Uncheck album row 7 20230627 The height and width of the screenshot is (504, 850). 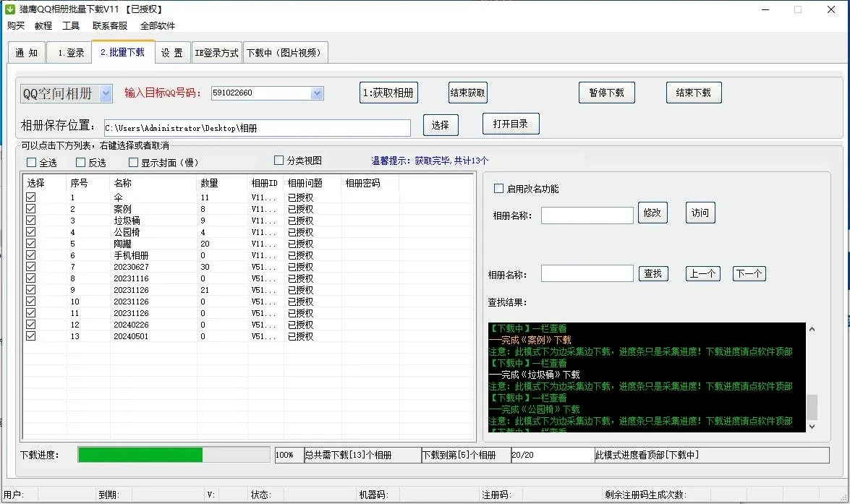tap(31, 267)
